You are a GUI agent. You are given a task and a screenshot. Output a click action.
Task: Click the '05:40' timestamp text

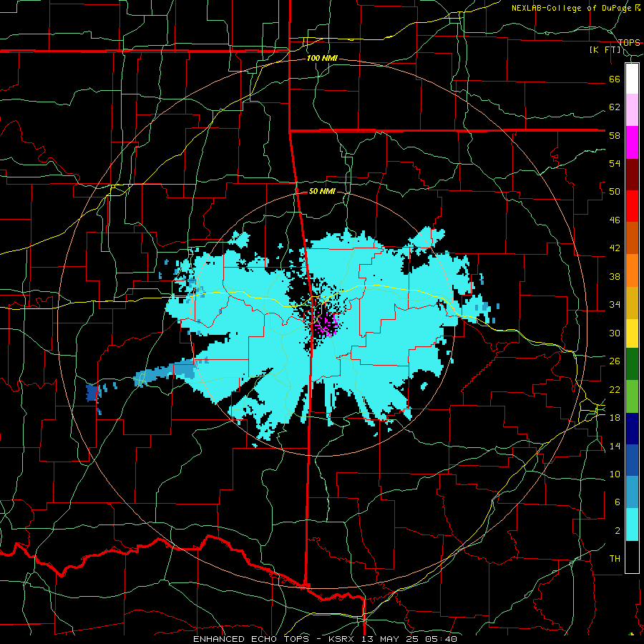point(441,639)
